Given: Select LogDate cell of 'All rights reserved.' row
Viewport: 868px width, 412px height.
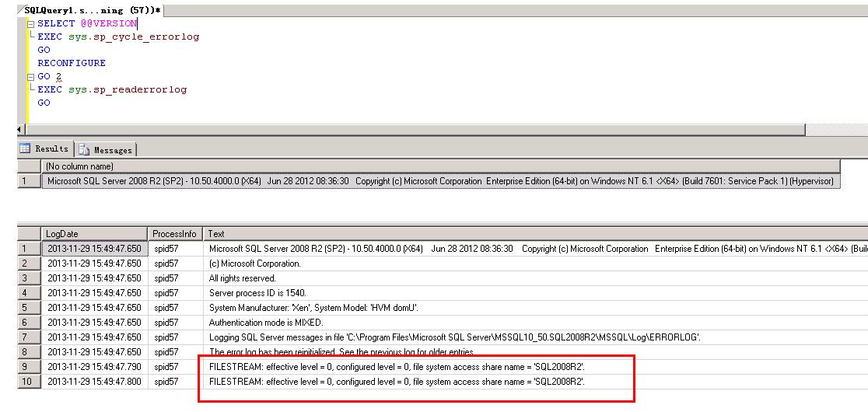Looking at the screenshot, I should click(x=95, y=278).
